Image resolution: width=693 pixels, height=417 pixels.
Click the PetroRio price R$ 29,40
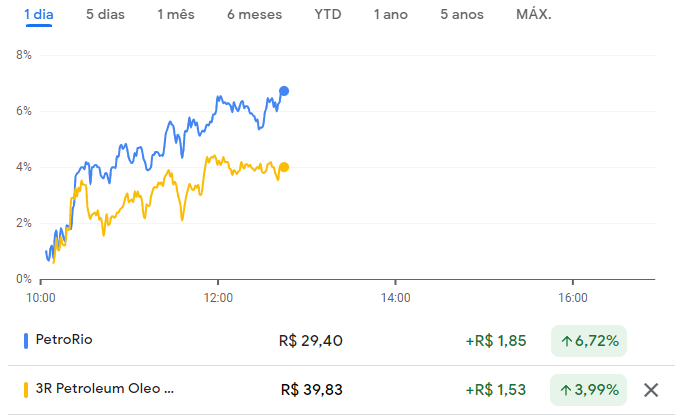click(x=311, y=341)
